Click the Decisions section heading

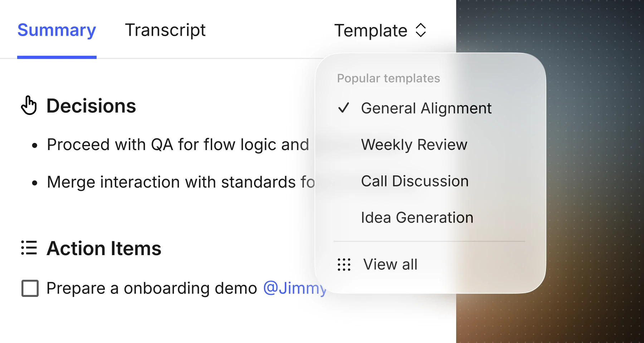(91, 106)
